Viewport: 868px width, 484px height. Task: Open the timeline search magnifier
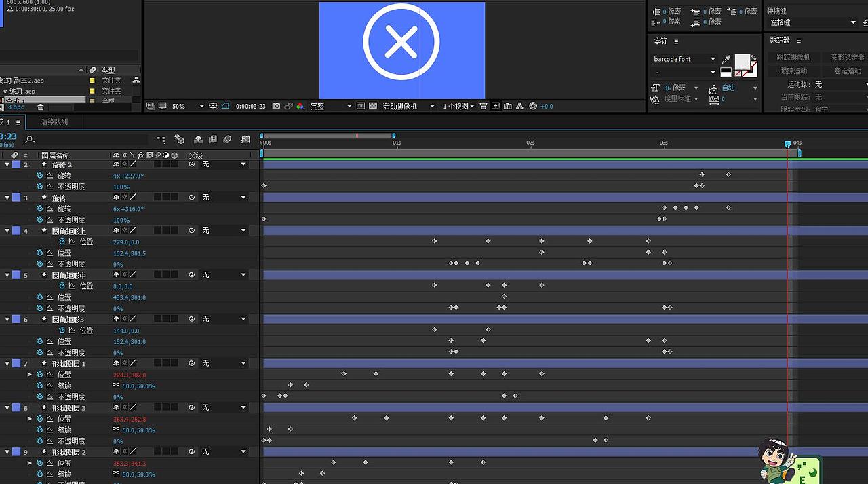tap(30, 139)
